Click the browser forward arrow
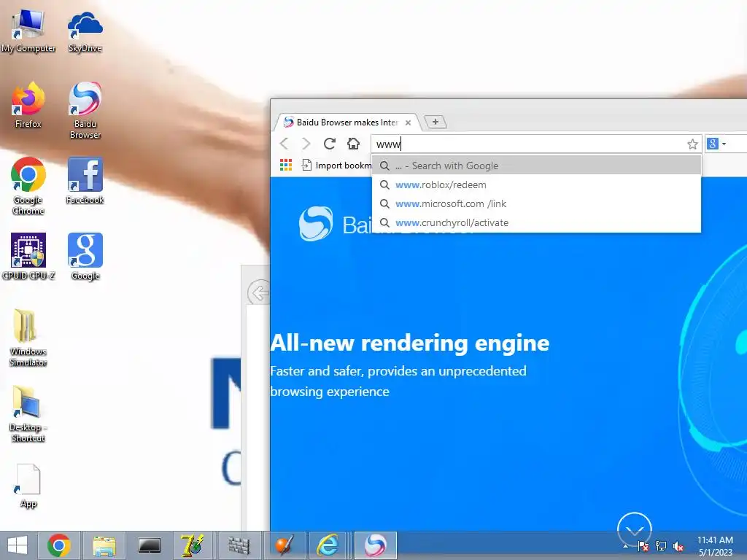 tap(306, 144)
